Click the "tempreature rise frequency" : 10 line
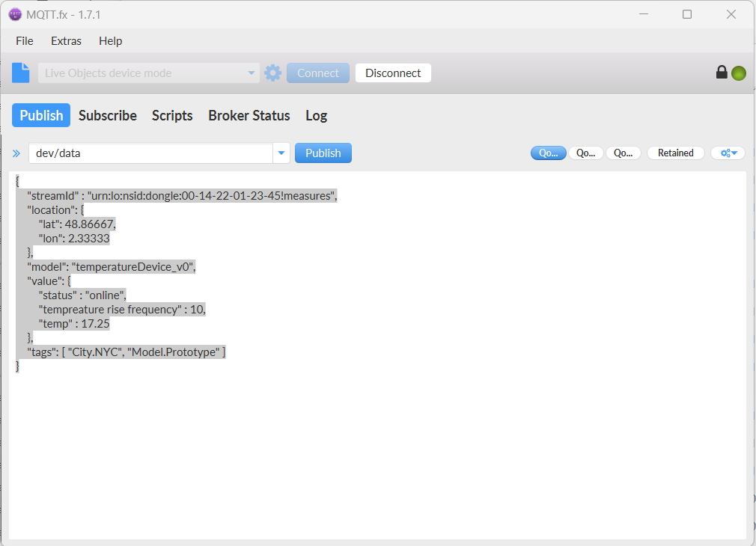Screen dimensions: 756x546 click(x=122, y=310)
